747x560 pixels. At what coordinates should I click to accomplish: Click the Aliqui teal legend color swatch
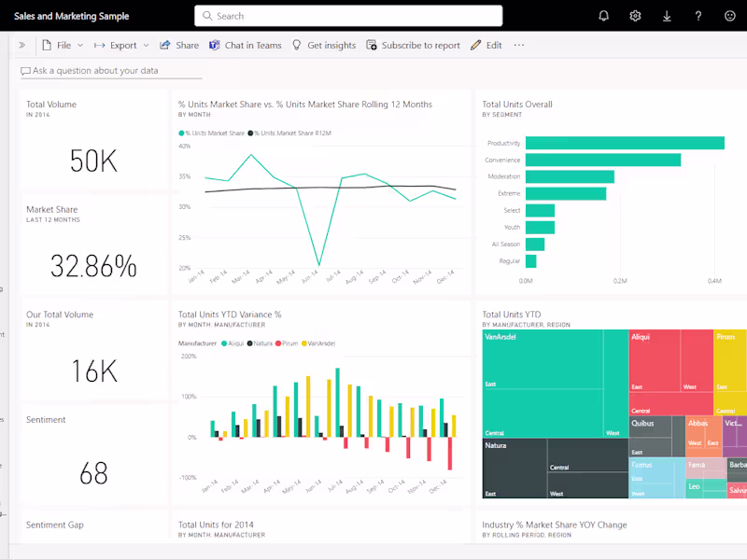(225, 343)
